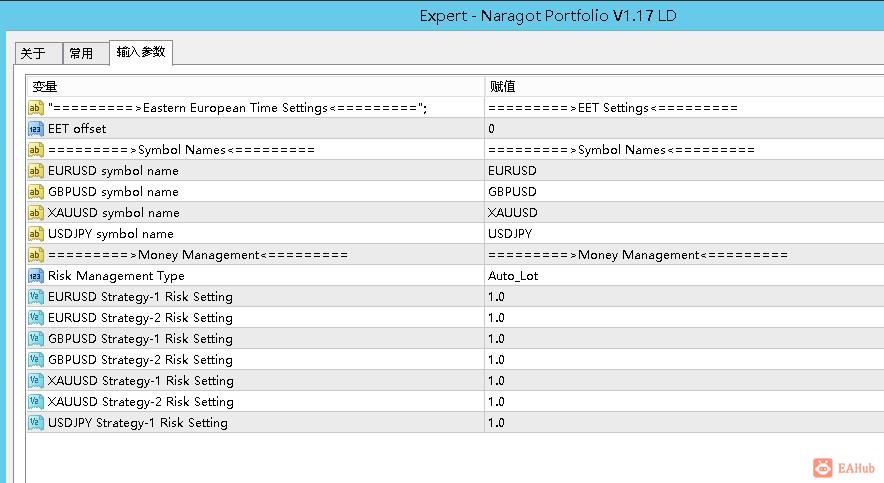884x483 pixels.
Task: Select the 输入参数 tab
Action: coord(141,52)
